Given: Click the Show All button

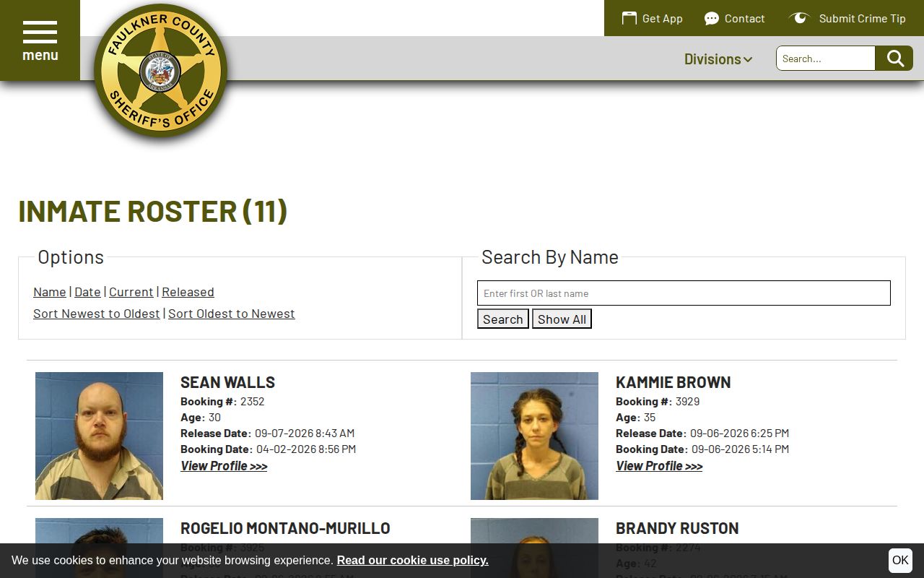Looking at the screenshot, I should click(x=562, y=319).
